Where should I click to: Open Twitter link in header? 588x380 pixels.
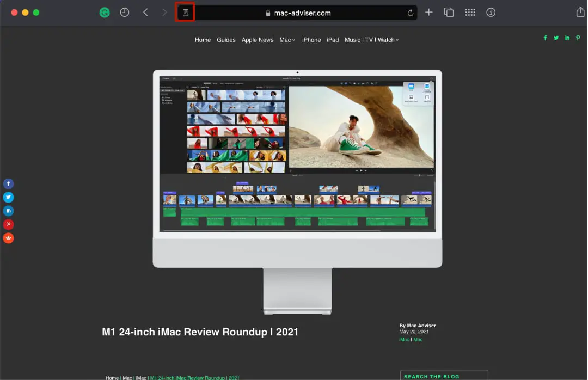pyautogui.click(x=556, y=38)
